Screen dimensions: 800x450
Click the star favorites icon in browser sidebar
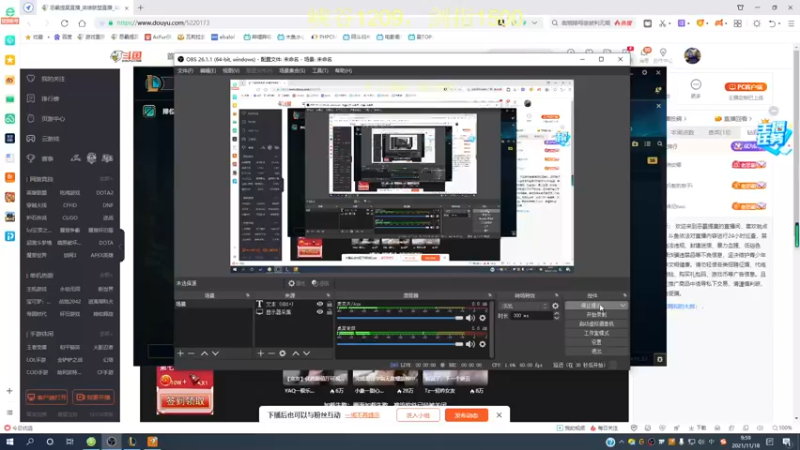click(x=10, y=60)
